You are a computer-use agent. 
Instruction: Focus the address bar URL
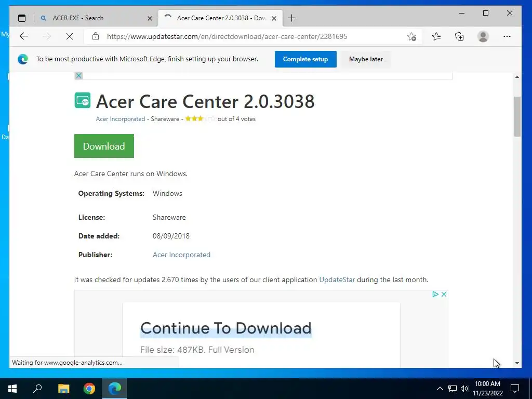pos(227,36)
